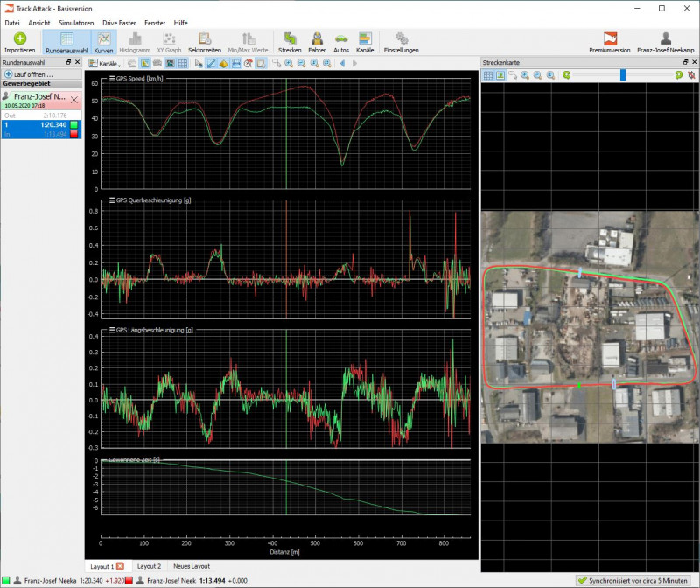The width and height of the screenshot is (700, 588).
Task: Open the Kanäle dropdown in chart toolbar
Action: (105, 64)
